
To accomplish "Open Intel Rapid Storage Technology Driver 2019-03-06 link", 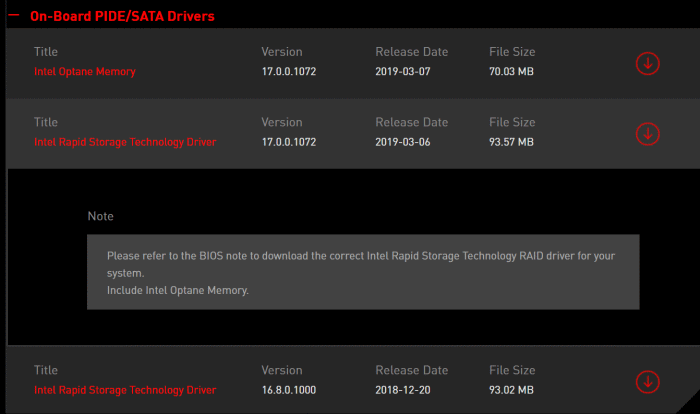I will pyautogui.click(x=125, y=142).
